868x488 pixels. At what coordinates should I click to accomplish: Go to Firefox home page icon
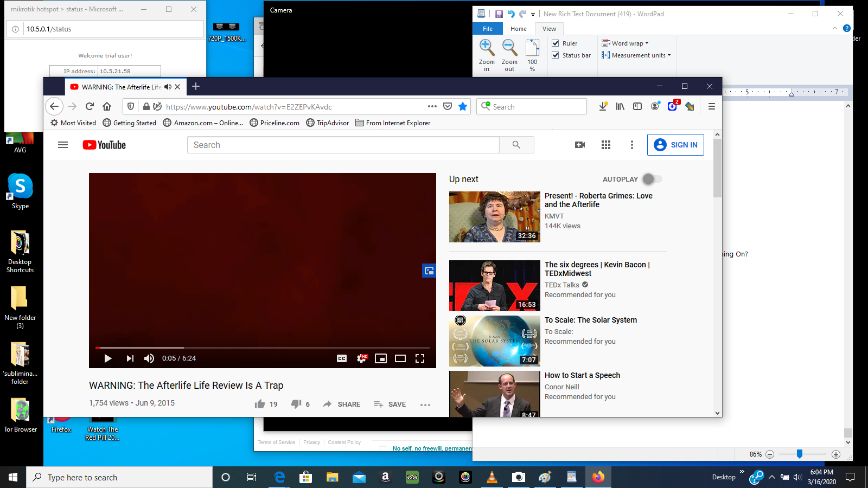tap(107, 106)
